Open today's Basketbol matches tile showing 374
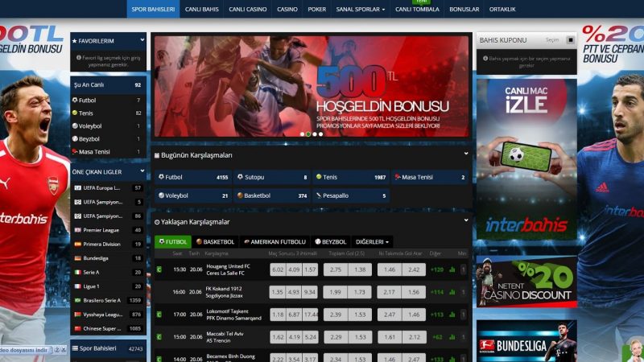The width and height of the screenshot is (644, 362). [x=272, y=195]
